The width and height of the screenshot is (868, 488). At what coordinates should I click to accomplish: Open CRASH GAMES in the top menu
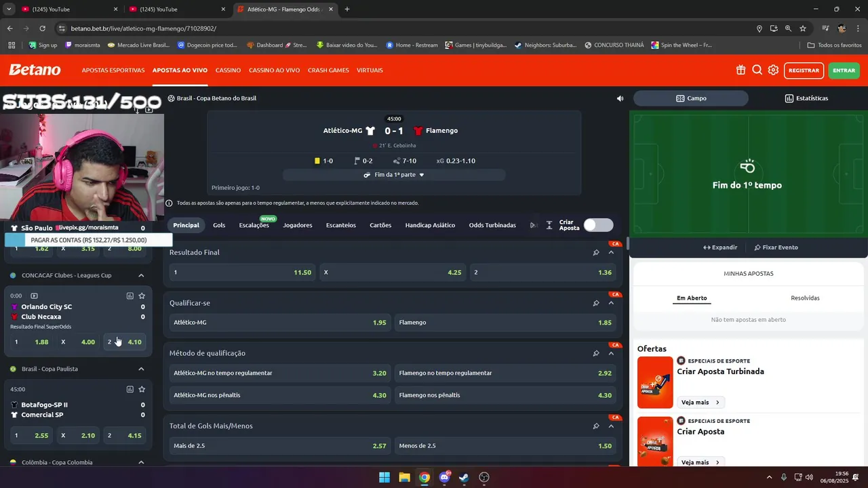click(x=328, y=70)
